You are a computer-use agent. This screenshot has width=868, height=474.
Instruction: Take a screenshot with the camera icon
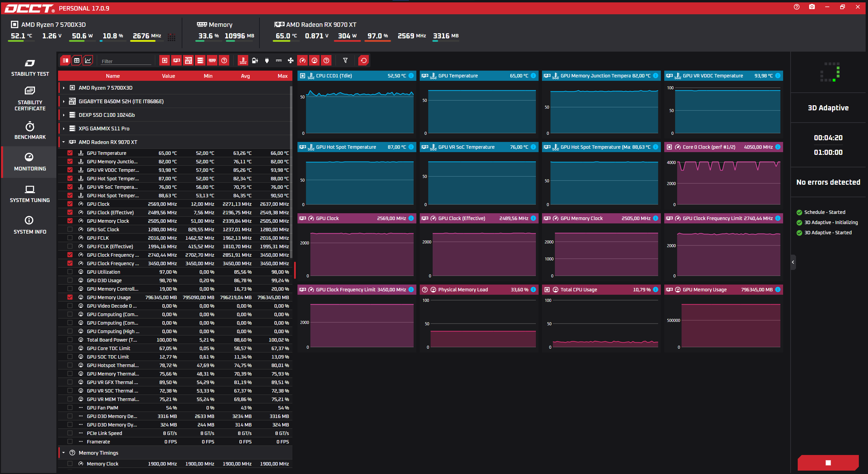coord(812,7)
